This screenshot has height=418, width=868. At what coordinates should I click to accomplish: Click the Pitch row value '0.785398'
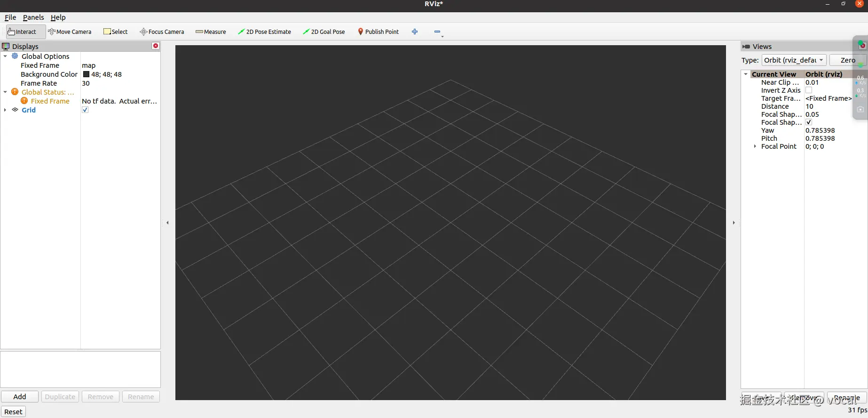(820, 138)
